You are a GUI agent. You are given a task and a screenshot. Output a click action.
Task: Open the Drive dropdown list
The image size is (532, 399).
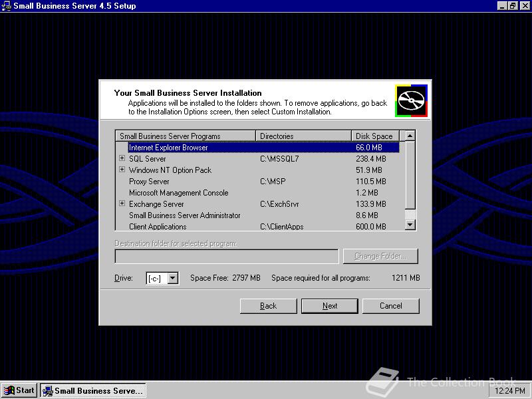[173, 278]
